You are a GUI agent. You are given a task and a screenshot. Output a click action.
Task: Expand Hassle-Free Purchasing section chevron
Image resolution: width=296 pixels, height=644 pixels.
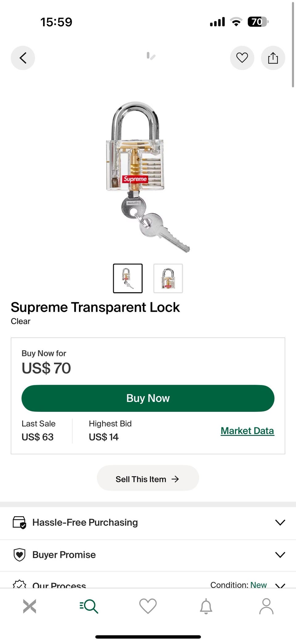point(280,522)
